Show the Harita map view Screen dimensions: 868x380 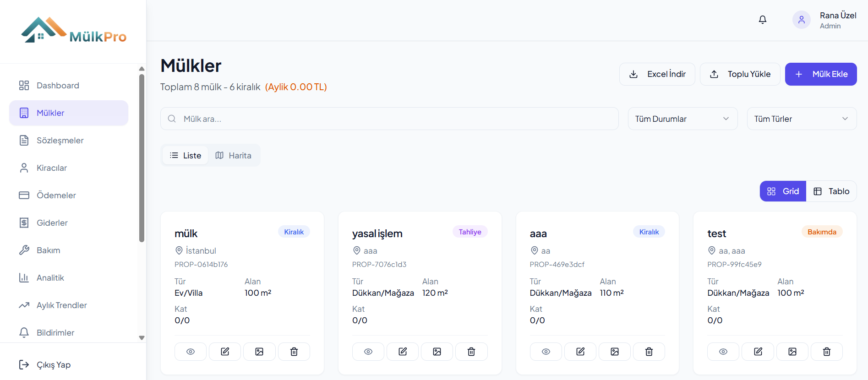click(x=234, y=156)
